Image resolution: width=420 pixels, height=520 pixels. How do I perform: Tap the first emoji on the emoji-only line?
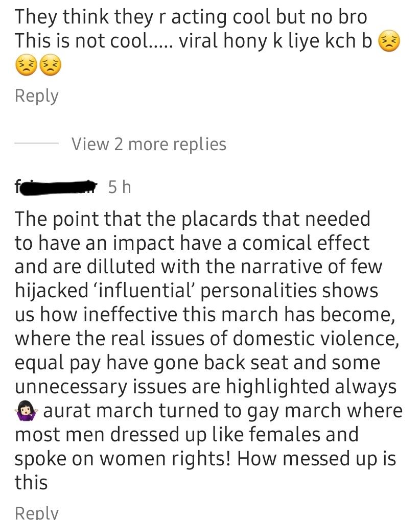pos(26,65)
